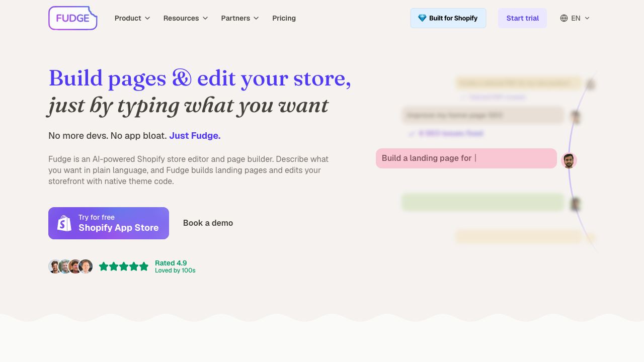Click the Build pages & edit your store heading
The height and width of the screenshot is (362, 644).
pos(200,78)
